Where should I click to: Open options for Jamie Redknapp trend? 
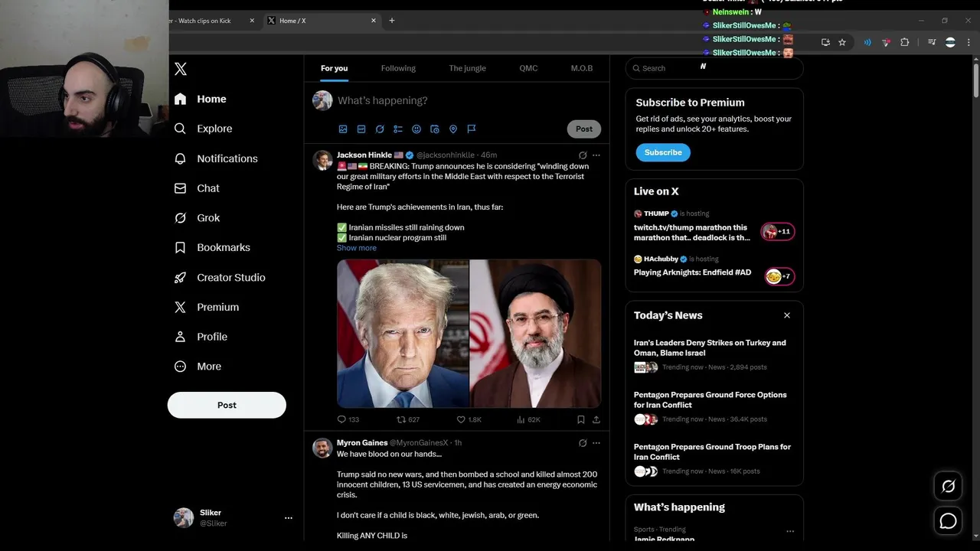click(x=790, y=531)
